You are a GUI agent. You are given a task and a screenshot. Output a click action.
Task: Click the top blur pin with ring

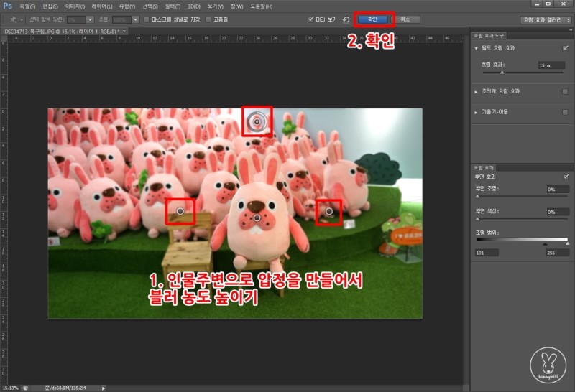point(257,122)
